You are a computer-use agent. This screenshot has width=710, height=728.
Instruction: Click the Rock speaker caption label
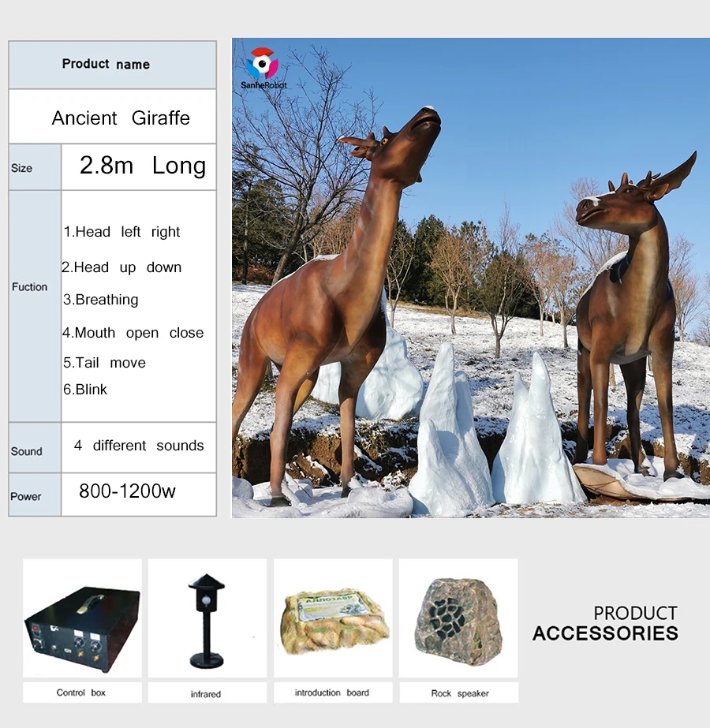coord(460,693)
